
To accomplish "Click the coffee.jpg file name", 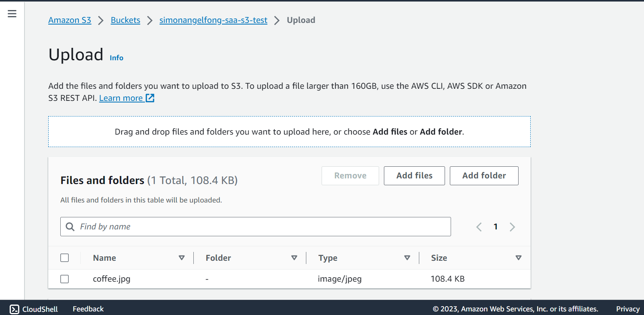I will click(x=112, y=279).
